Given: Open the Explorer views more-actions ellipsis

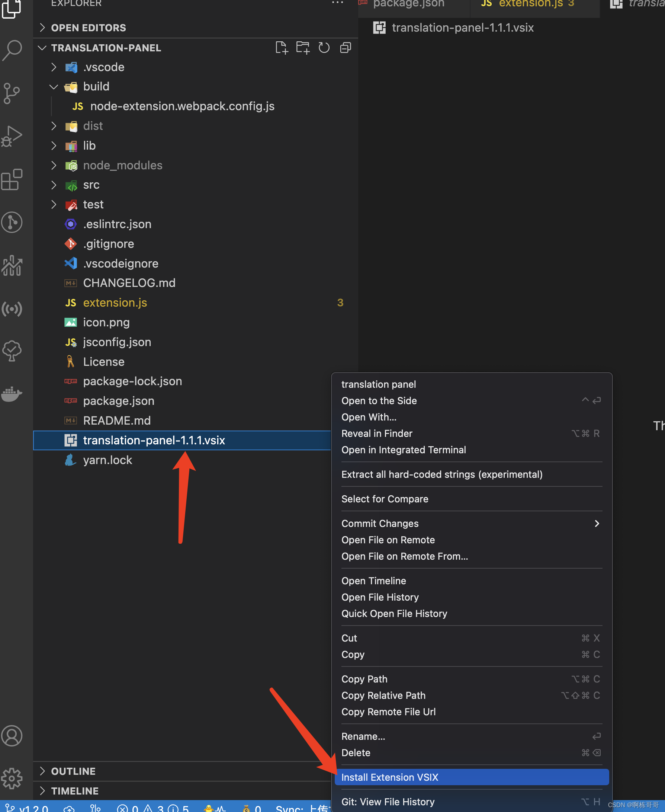Looking at the screenshot, I should pyautogui.click(x=337, y=3).
